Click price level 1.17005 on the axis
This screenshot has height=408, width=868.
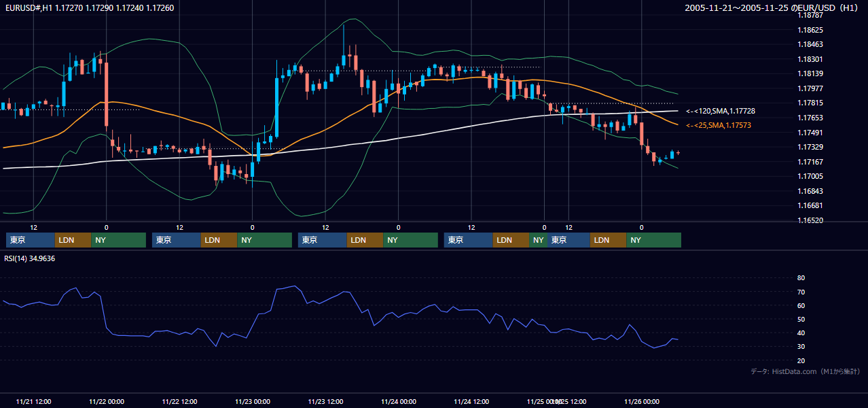click(x=811, y=177)
